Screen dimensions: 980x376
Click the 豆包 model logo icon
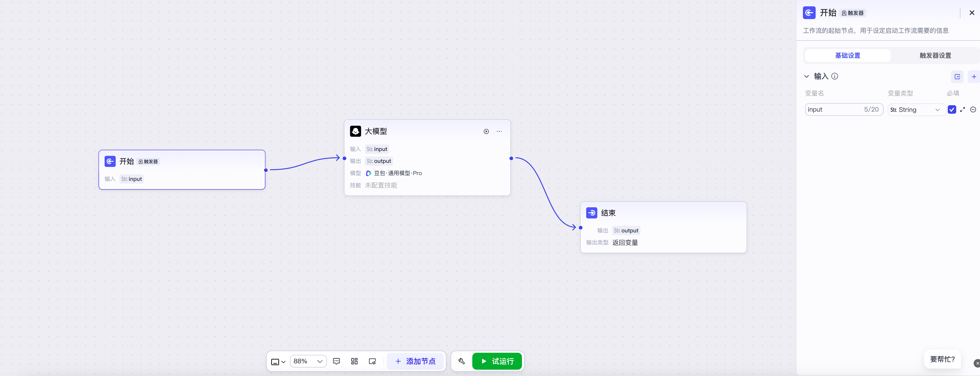368,173
